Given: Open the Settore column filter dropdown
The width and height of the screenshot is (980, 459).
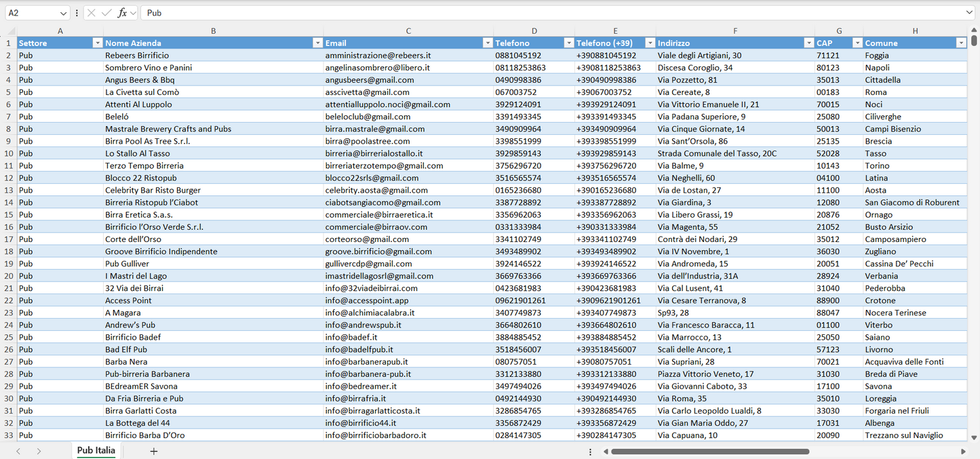Looking at the screenshot, I should (x=96, y=43).
